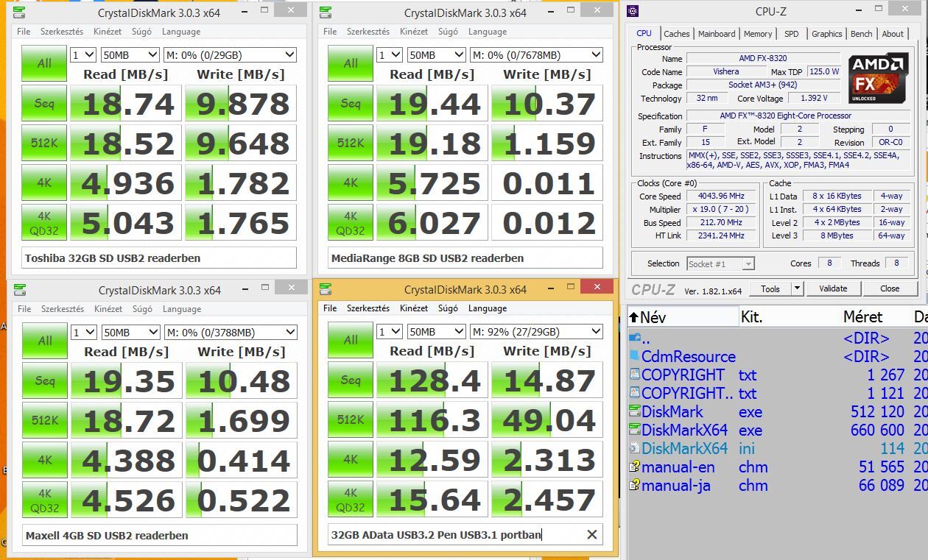This screenshot has height=560, width=928.
Task: Open drive dropdown showing 0/3788MB
Action: pyautogui.click(x=230, y=333)
